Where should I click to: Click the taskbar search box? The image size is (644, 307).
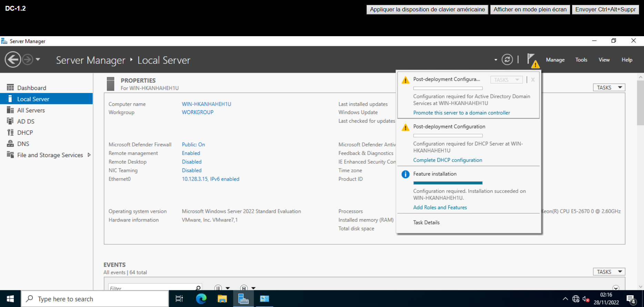pyautogui.click(x=95, y=299)
